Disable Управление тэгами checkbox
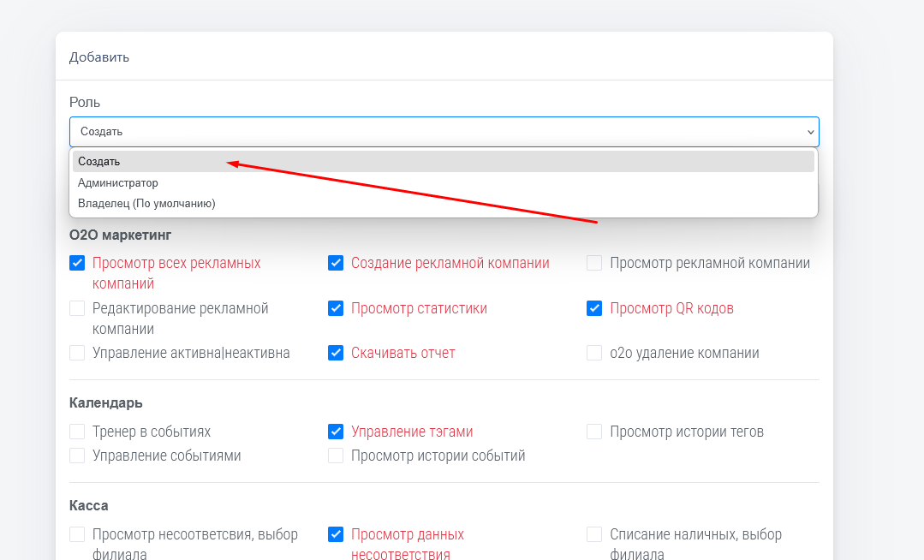924x560 pixels. pyautogui.click(x=336, y=432)
